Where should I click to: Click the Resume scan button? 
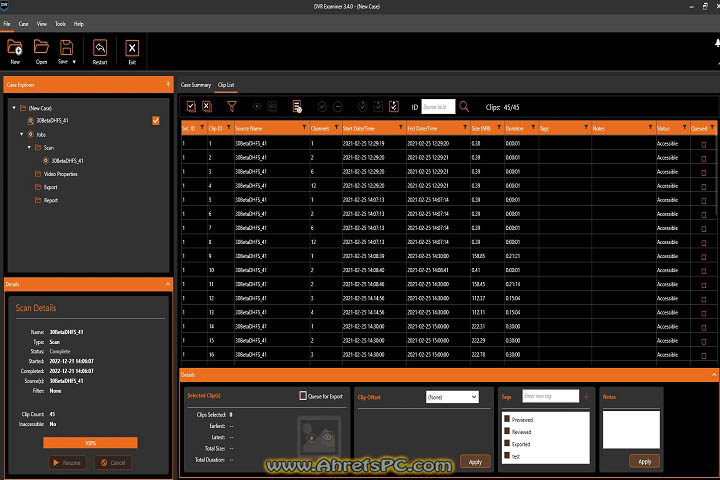pos(67,463)
